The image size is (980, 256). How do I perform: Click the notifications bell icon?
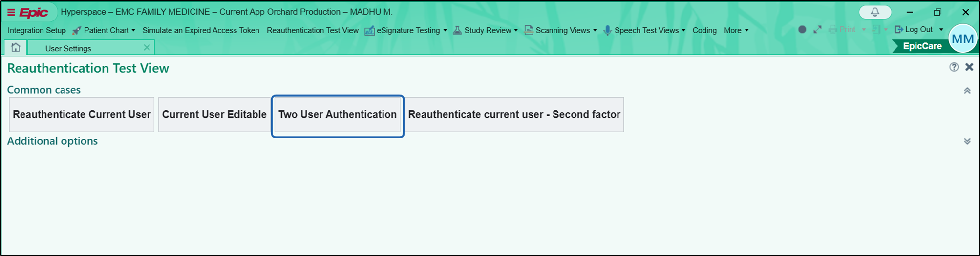(875, 12)
